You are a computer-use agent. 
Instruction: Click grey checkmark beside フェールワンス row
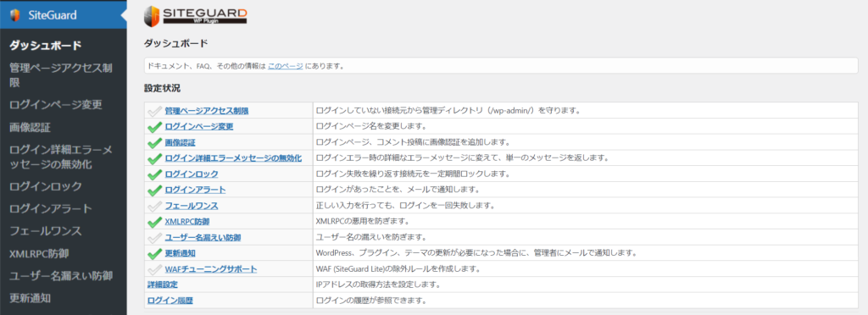(154, 206)
